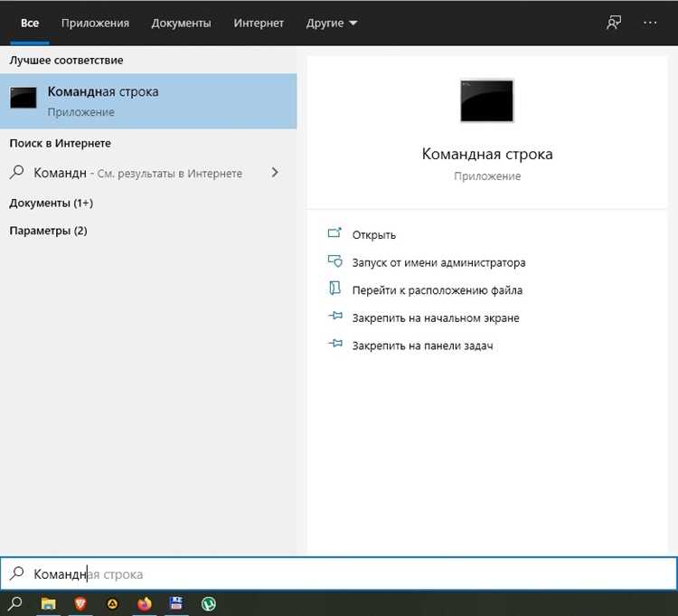Screen dimensions: 678x616
Task: Click the Лучшее соответствие heading
Action: coord(66,60)
